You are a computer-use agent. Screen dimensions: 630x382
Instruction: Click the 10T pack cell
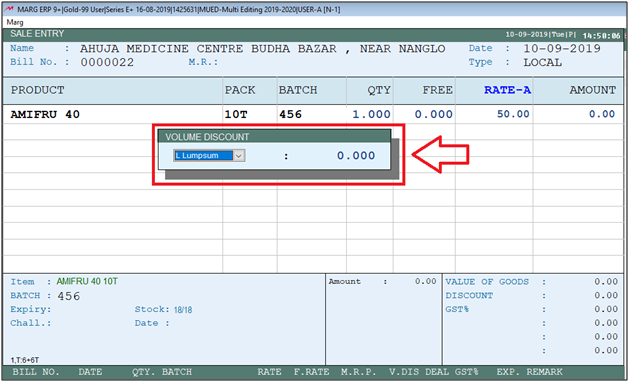point(236,114)
